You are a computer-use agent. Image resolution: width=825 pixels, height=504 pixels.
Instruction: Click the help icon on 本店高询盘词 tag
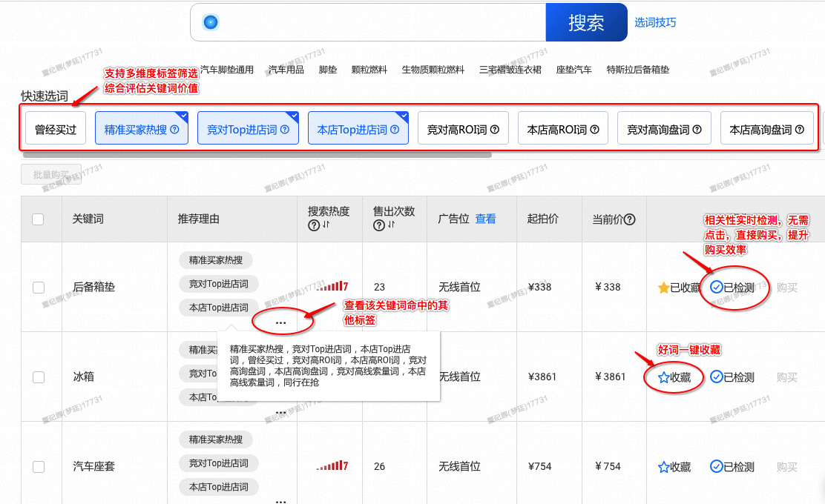click(799, 129)
